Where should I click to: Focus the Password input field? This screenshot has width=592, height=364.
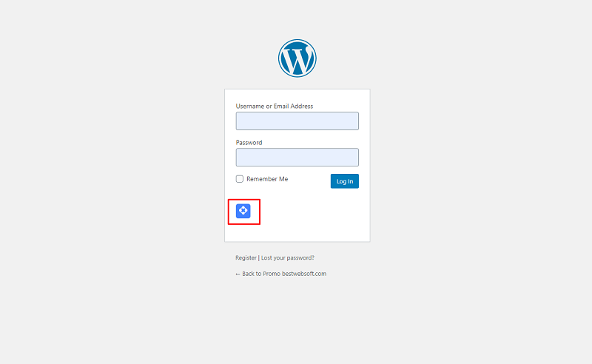297,157
